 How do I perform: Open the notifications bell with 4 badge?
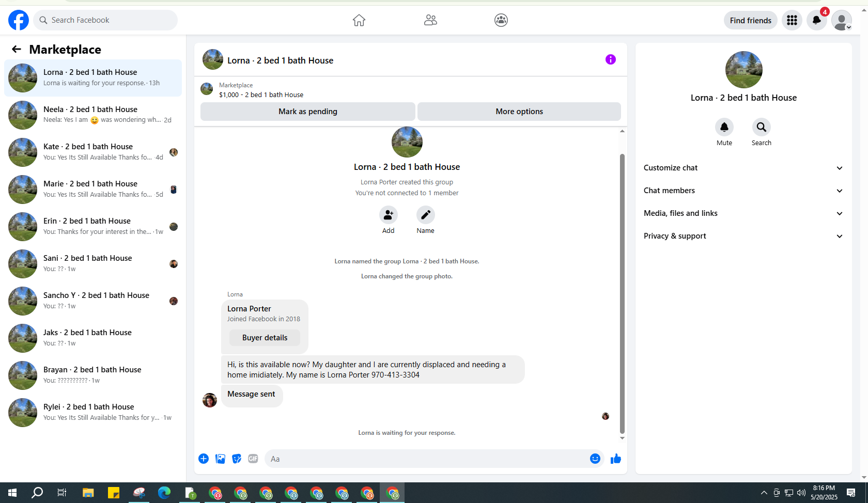coord(817,20)
